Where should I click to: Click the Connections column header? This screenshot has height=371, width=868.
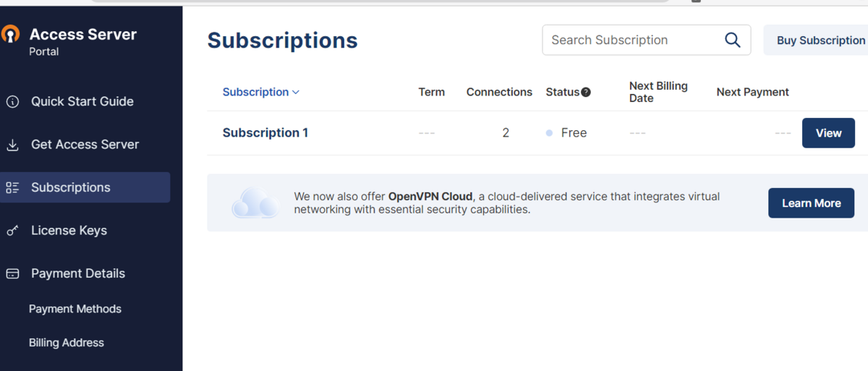pos(499,92)
